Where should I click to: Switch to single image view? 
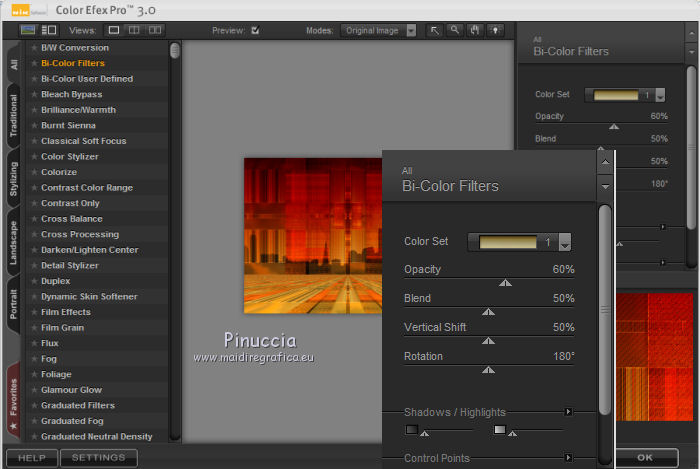pyautogui.click(x=114, y=30)
